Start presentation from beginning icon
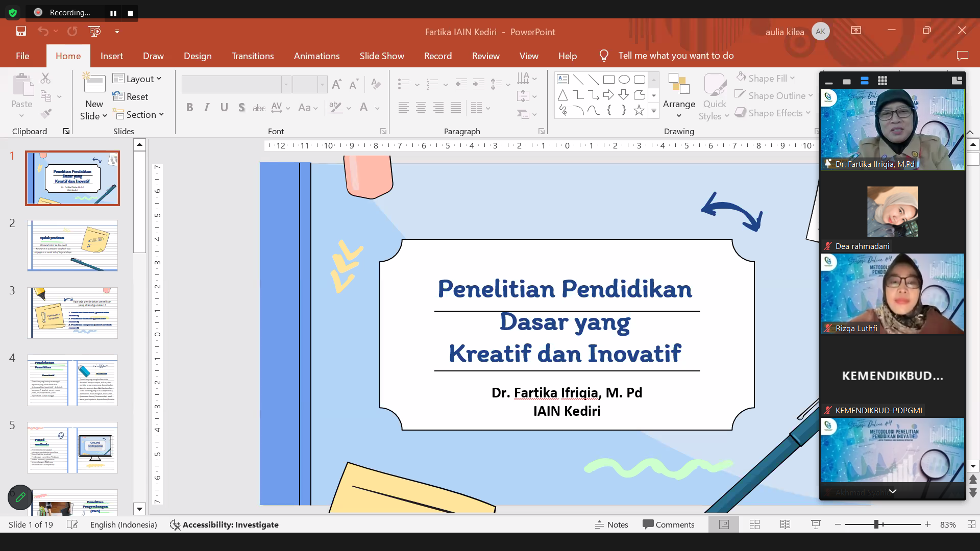This screenshot has width=980, height=551. 94,31
